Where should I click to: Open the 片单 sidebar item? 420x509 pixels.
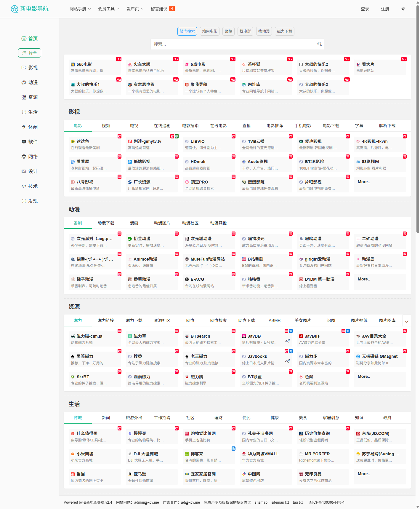pos(30,53)
